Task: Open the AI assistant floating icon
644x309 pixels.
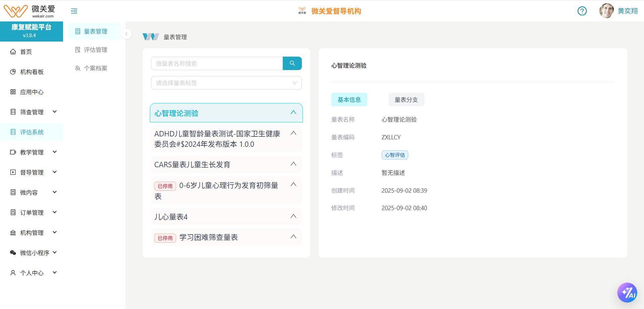Action: (x=627, y=293)
